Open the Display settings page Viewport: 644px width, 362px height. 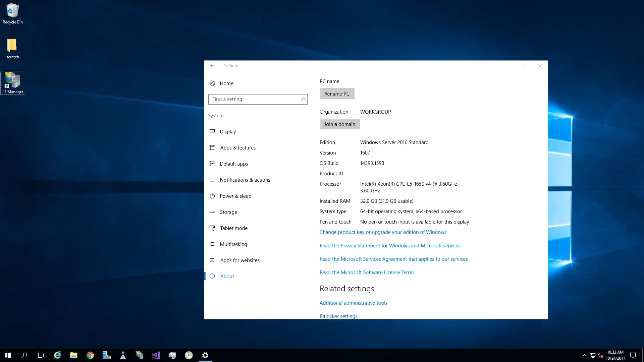coord(228,131)
